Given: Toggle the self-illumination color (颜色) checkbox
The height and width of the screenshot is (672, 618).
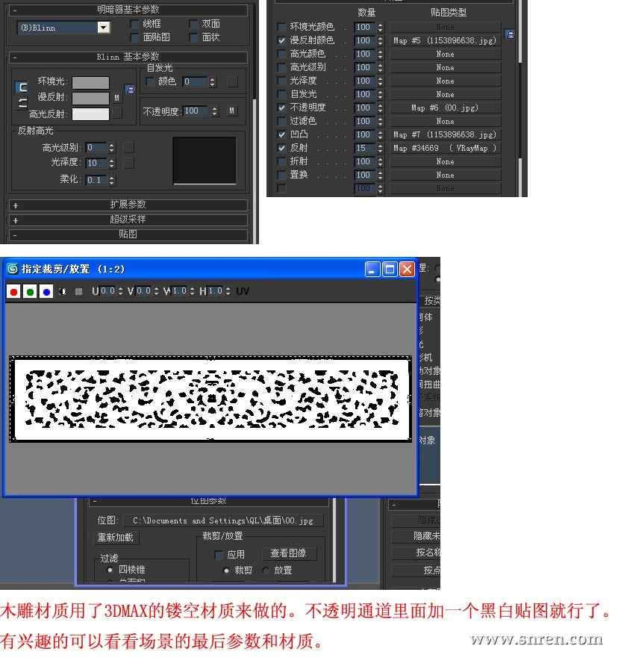Looking at the screenshot, I should tap(150, 81).
